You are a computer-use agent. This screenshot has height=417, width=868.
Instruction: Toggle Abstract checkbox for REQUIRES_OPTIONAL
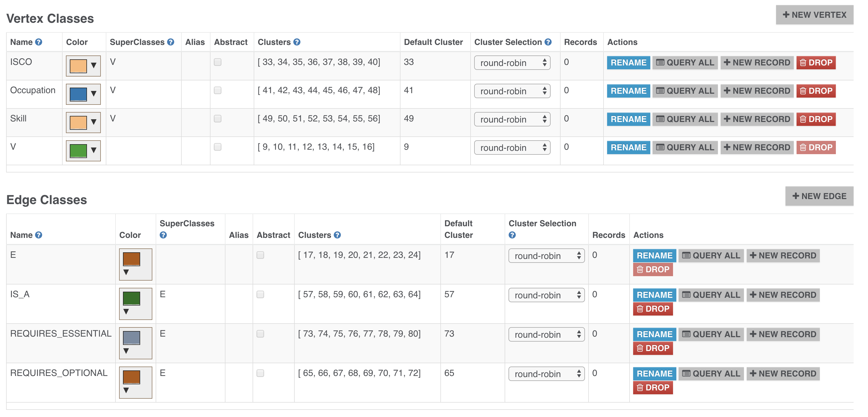point(260,373)
